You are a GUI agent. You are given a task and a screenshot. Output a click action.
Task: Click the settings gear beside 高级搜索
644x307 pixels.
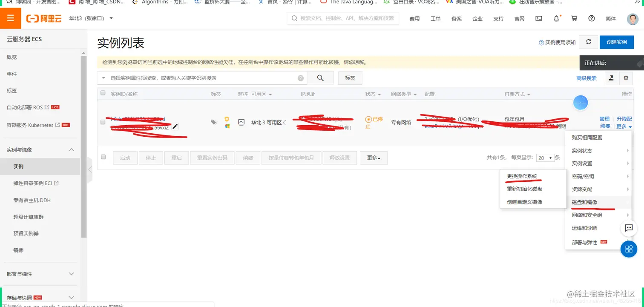626,78
